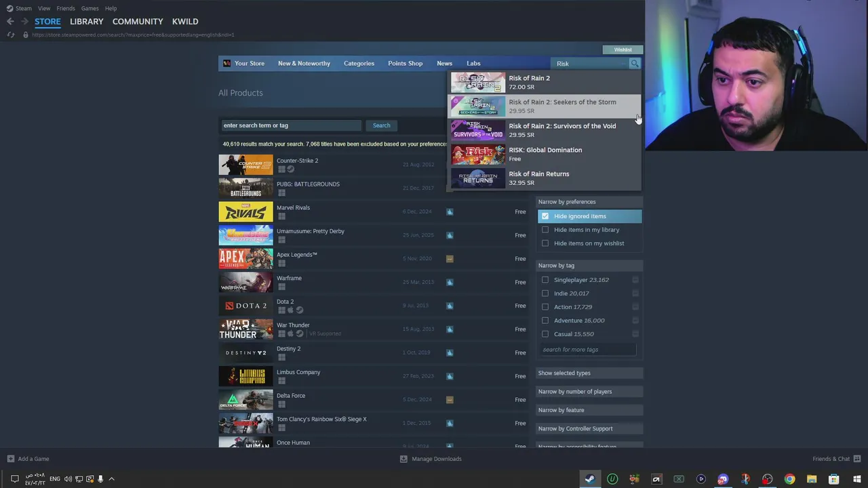
Task: Open the notification center icon
Action: pyautogui.click(x=14, y=479)
